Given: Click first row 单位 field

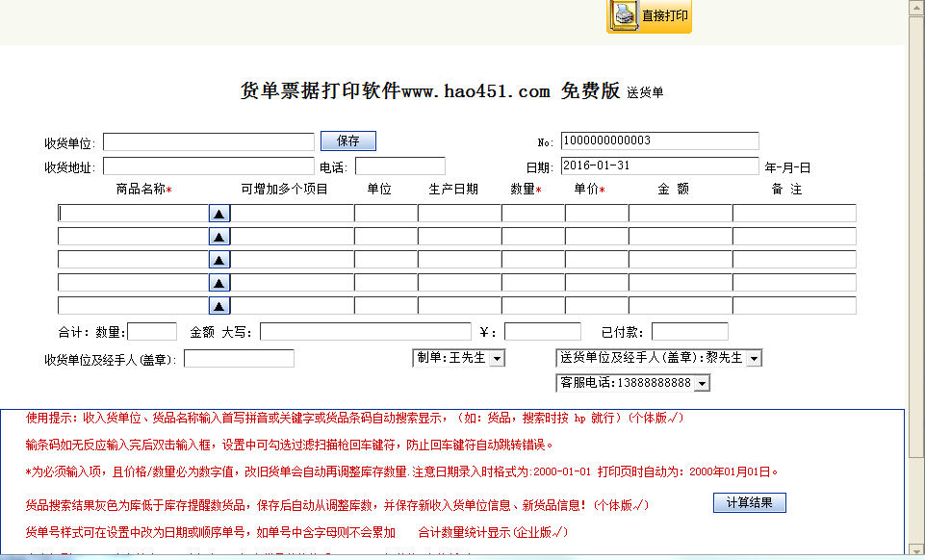Looking at the screenshot, I should pyautogui.click(x=386, y=214).
